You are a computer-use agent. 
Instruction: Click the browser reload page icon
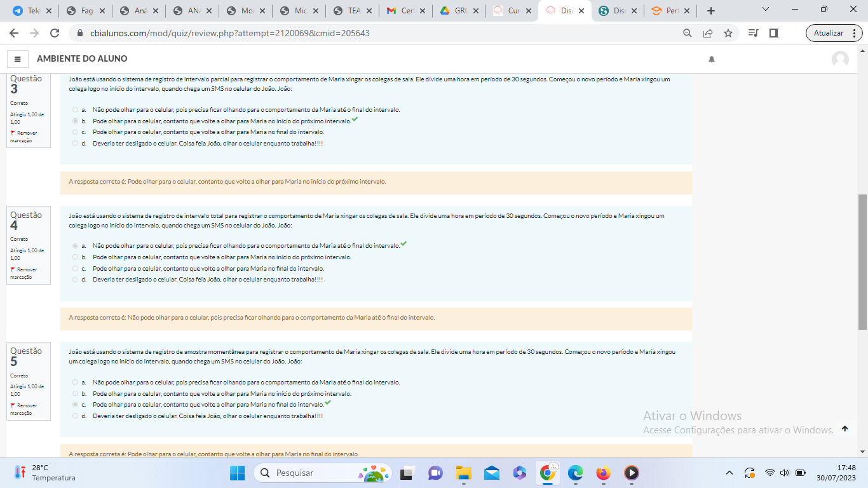point(55,33)
